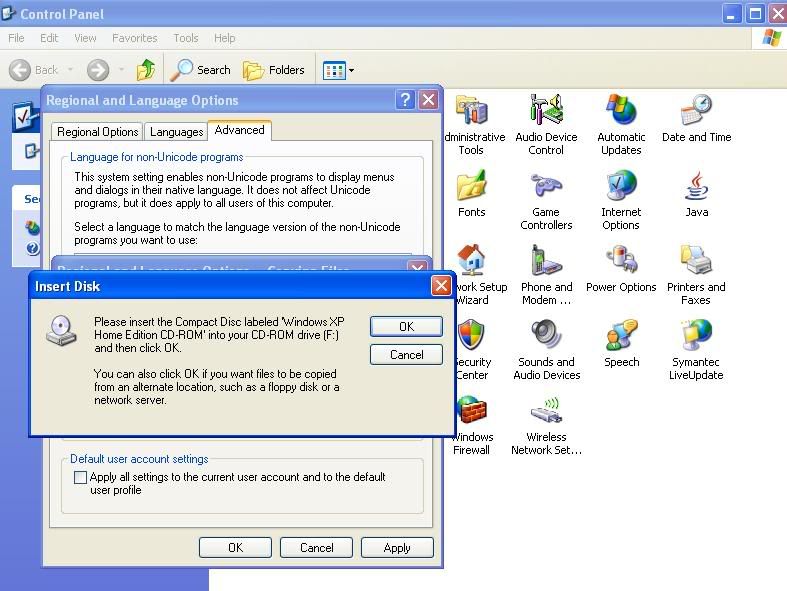
Task: Open the Security Center shield icon
Action: click(x=471, y=334)
